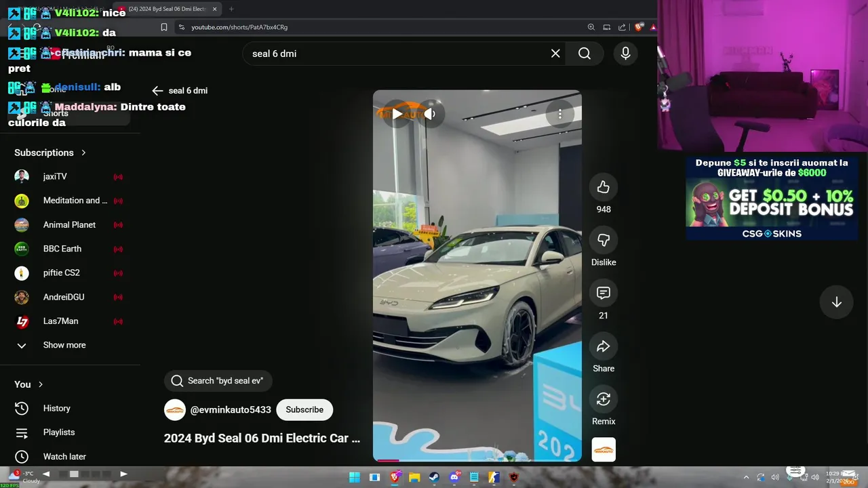Clear the search box with the X
This screenshot has height=488, width=868.
555,54
